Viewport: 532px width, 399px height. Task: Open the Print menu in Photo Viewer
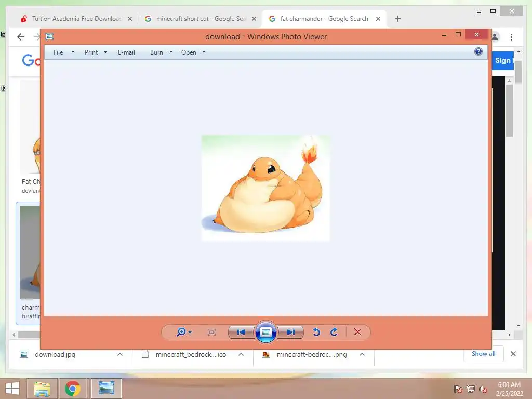coord(91,52)
